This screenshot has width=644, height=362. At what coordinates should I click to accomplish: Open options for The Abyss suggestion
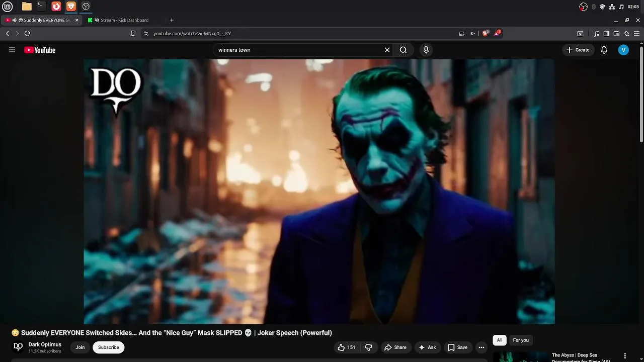(625, 356)
